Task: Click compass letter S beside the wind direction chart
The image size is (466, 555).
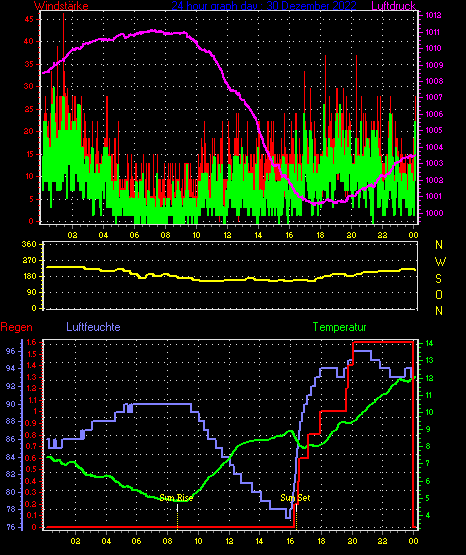Action: pyautogui.click(x=439, y=279)
